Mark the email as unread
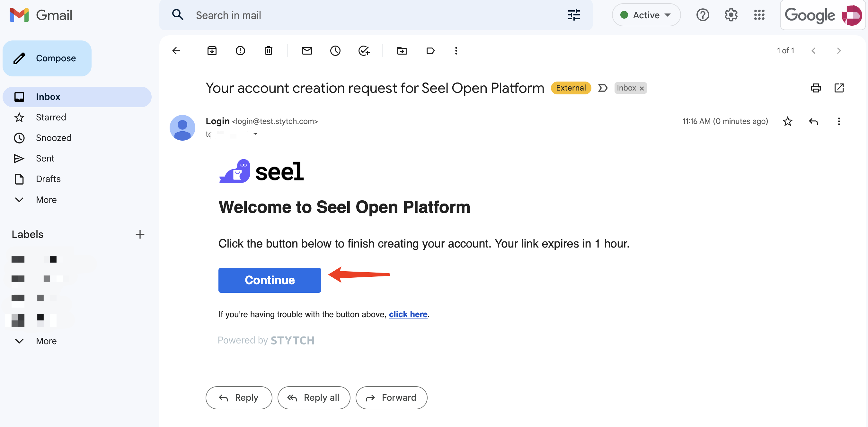Viewport: 868px width, 427px height. (307, 50)
